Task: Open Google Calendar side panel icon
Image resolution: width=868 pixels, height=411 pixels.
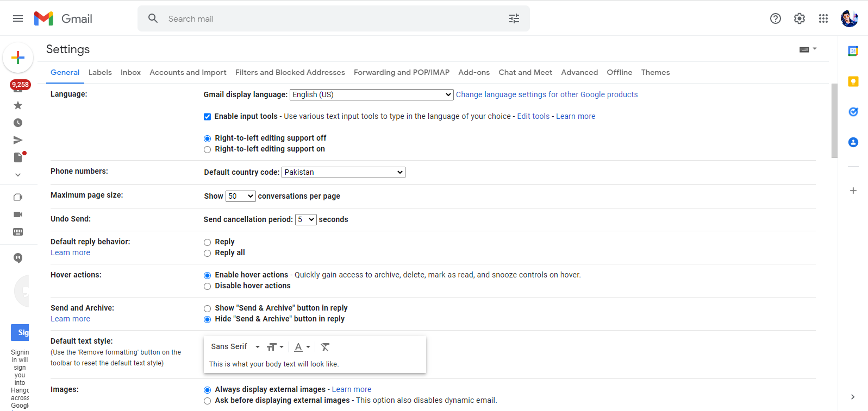Action: (853, 51)
